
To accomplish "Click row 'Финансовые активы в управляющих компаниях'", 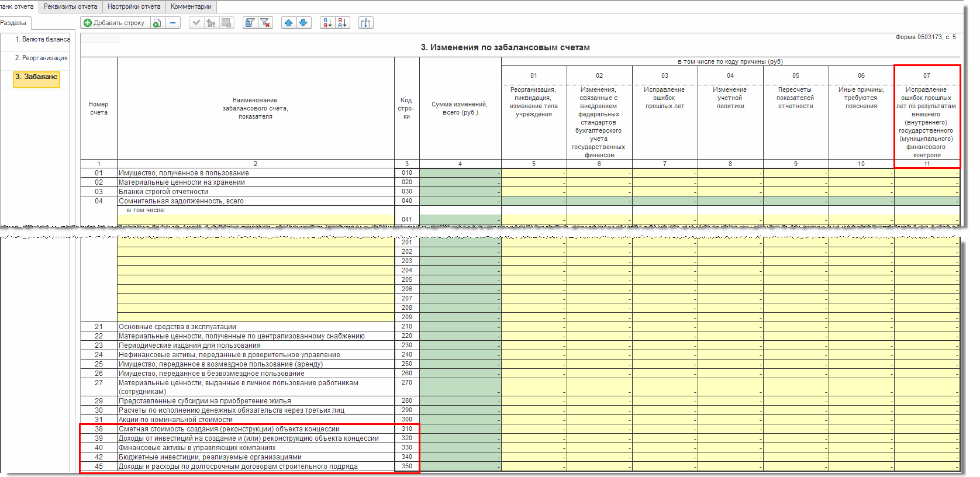I will point(256,448).
